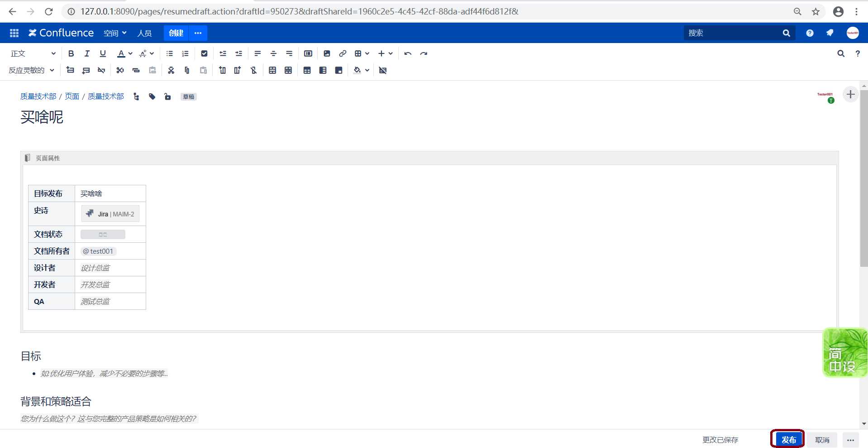The height and width of the screenshot is (448, 868).
Task: Toggle underline formatting
Action: click(x=103, y=53)
